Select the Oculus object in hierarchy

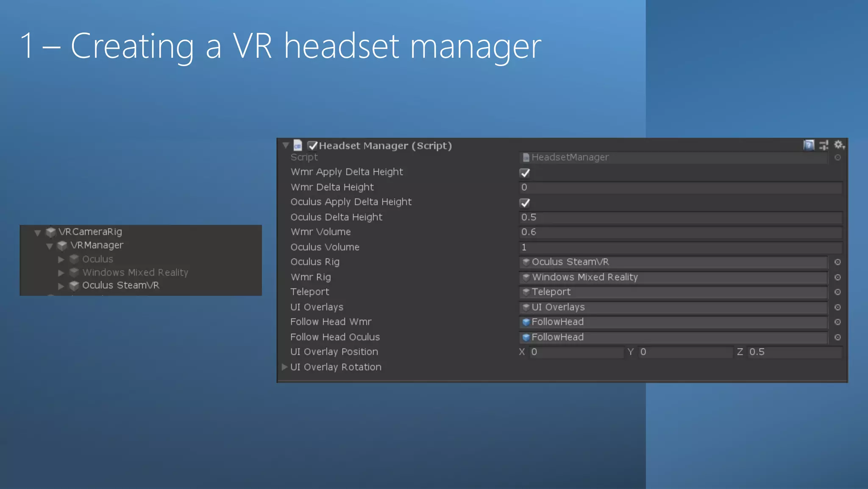(x=98, y=259)
